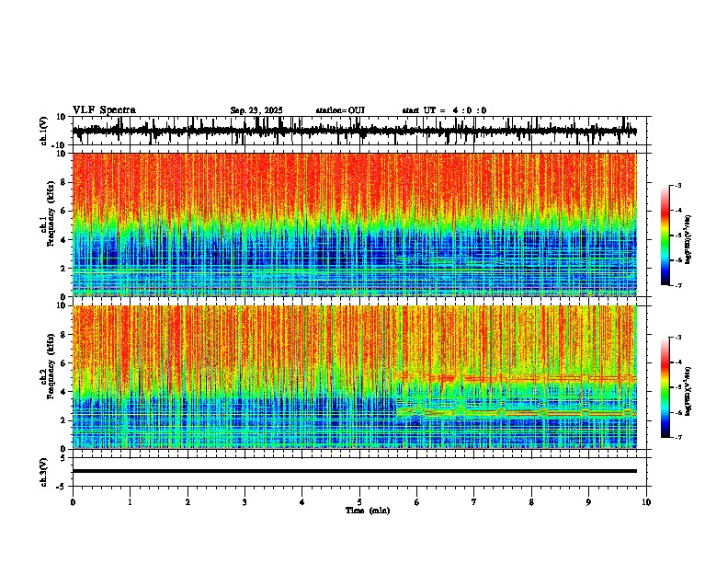
Task: Click the ch.2 frequency axis tick label '8'
Action: (x=64, y=335)
